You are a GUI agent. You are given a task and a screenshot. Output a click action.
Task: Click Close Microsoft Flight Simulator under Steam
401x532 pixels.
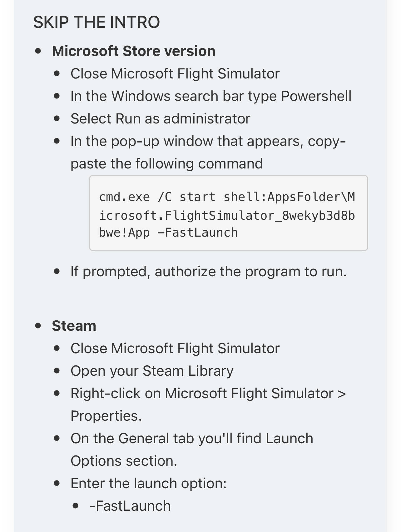[175, 349]
